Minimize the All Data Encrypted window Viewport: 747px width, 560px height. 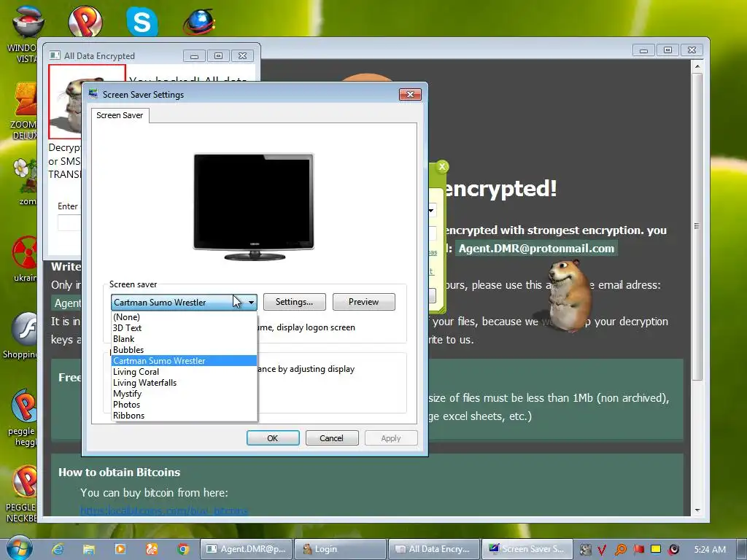(x=194, y=56)
